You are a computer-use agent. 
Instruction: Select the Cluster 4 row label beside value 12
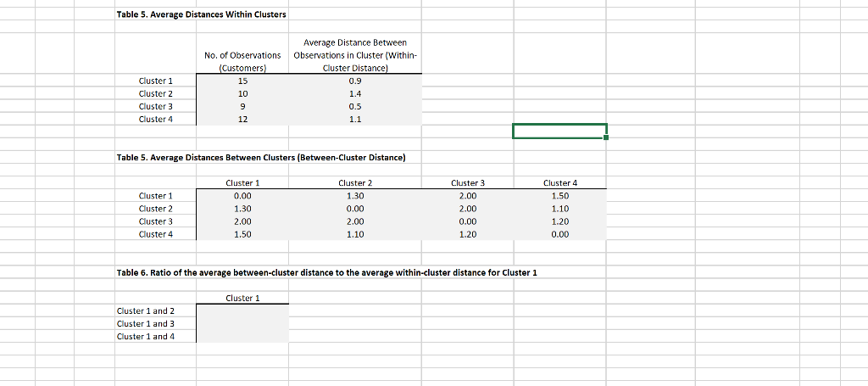click(x=156, y=119)
